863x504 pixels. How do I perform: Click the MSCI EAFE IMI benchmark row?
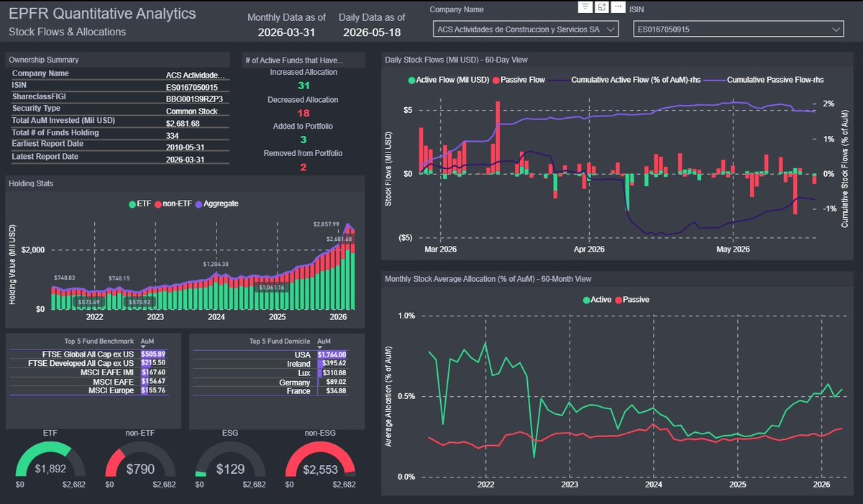tap(88, 372)
